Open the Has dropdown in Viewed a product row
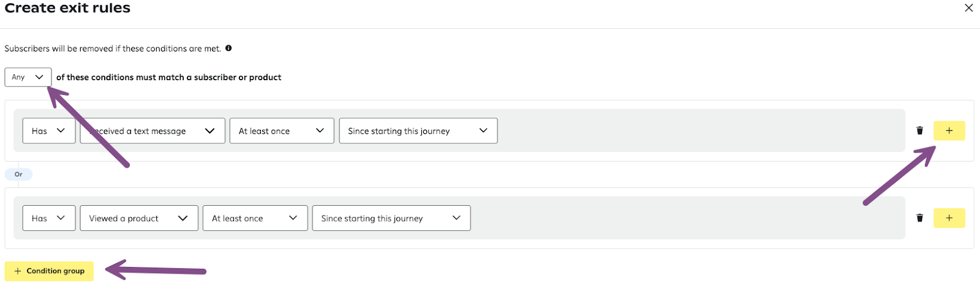Screen dimensions: 980x289 point(49,218)
